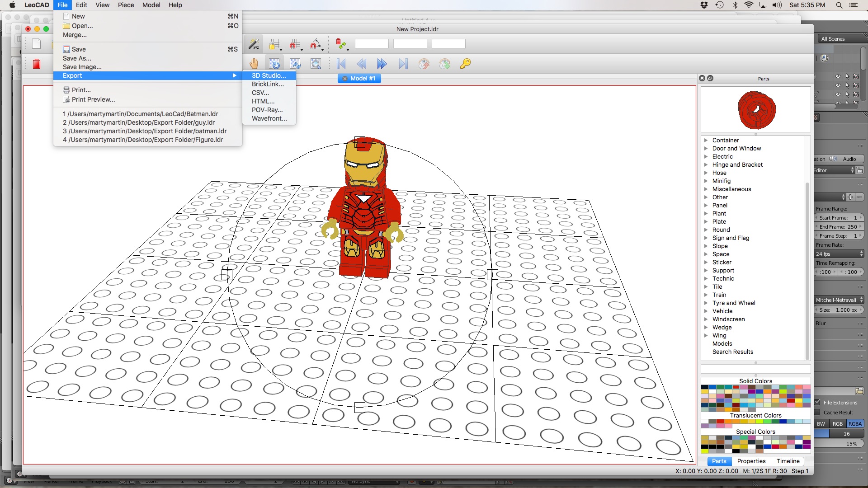Open the 24 fps frame rate dropdown
Viewport: 868px width, 488px height.
tap(840, 254)
